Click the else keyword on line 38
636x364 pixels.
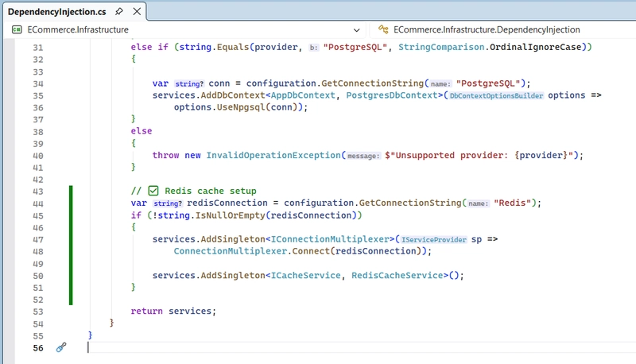click(142, 131)
